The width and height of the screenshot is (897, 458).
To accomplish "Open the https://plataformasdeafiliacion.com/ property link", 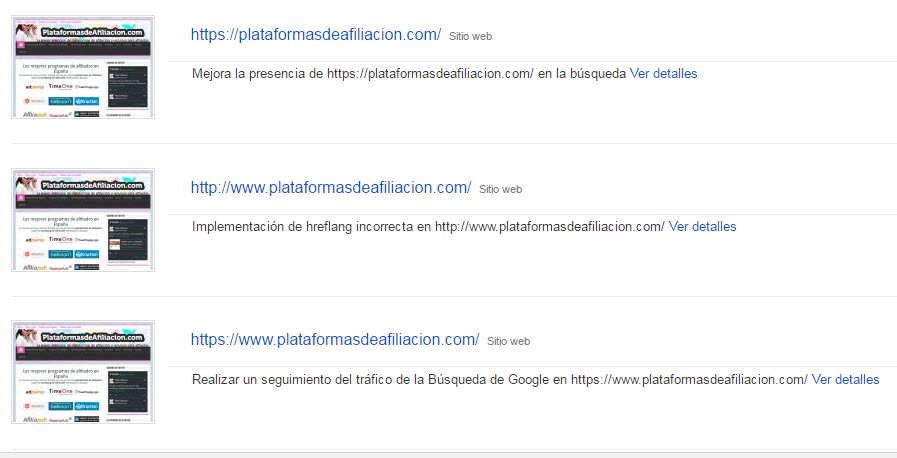I will pyautogui.click(x=316, y=35).
